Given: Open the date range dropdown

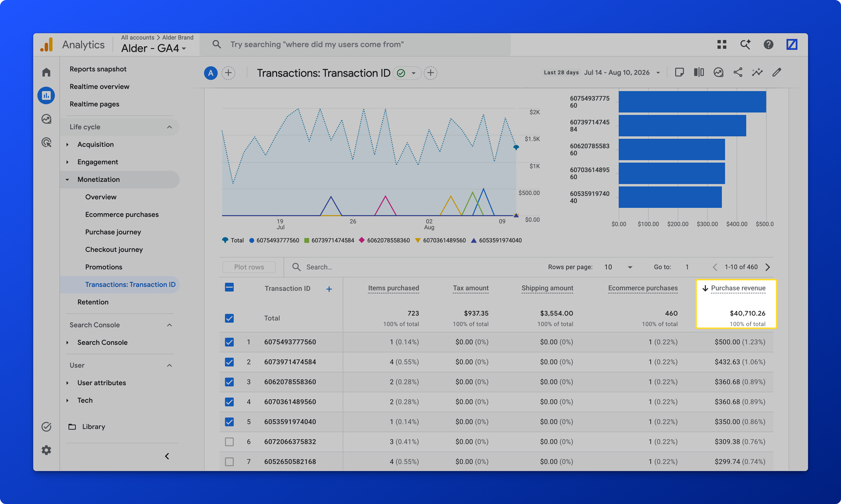Looking at the screenshot, I should point(622,72).
